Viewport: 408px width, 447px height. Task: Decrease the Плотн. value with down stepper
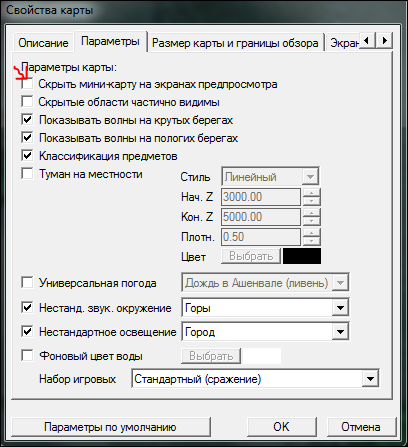pyautogui.click(x=311, y=241)
